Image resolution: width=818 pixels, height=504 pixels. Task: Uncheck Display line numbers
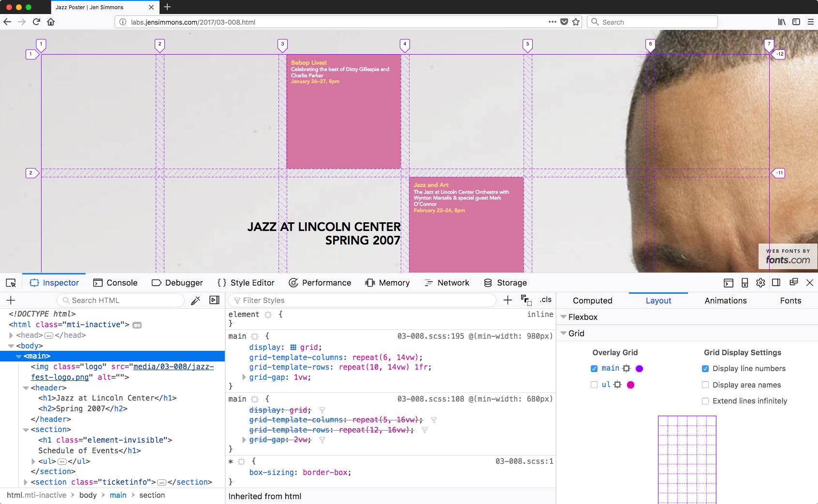tap(705, 369)
